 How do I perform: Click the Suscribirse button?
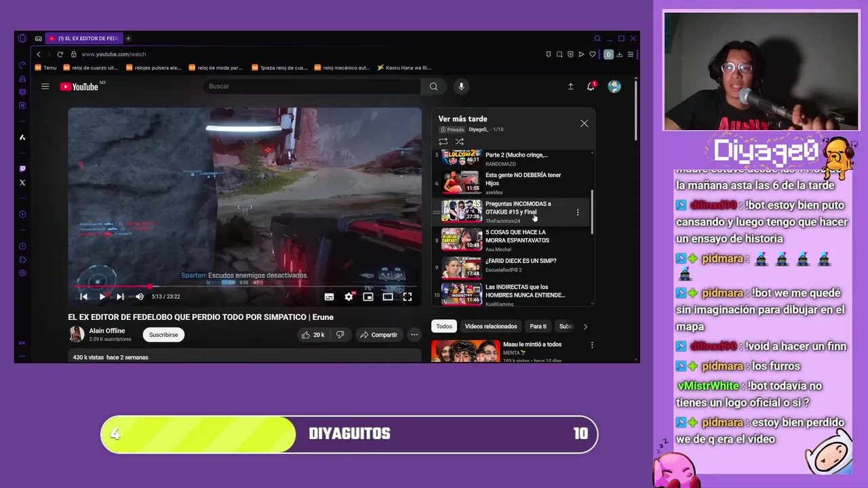[x=163, y=335]
